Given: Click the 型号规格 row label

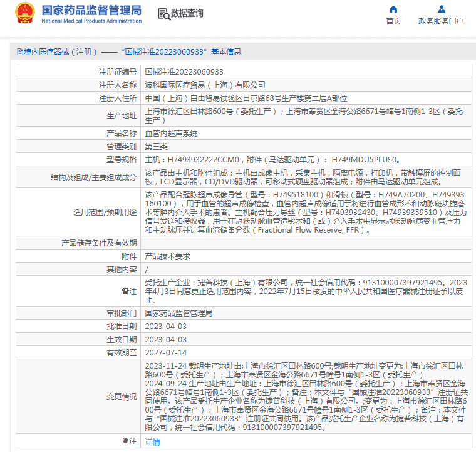Looking at the screenshot, I should point(122,159).
